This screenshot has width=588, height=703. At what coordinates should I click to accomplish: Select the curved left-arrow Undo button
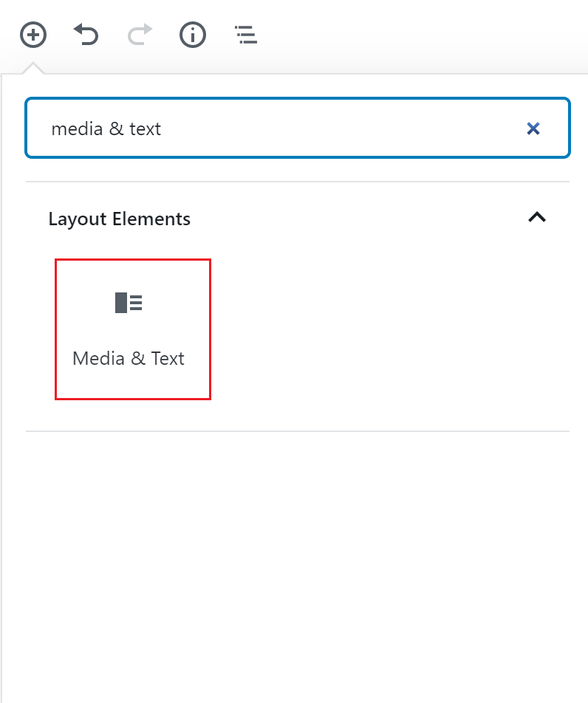coord(86,35)
